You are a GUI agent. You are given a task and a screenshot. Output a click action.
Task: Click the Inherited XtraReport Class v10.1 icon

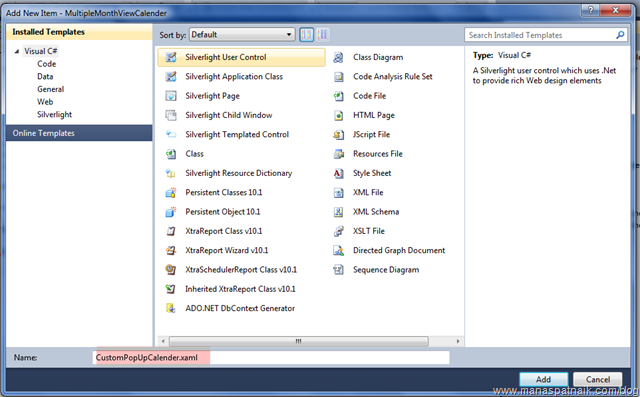(171, 289)
